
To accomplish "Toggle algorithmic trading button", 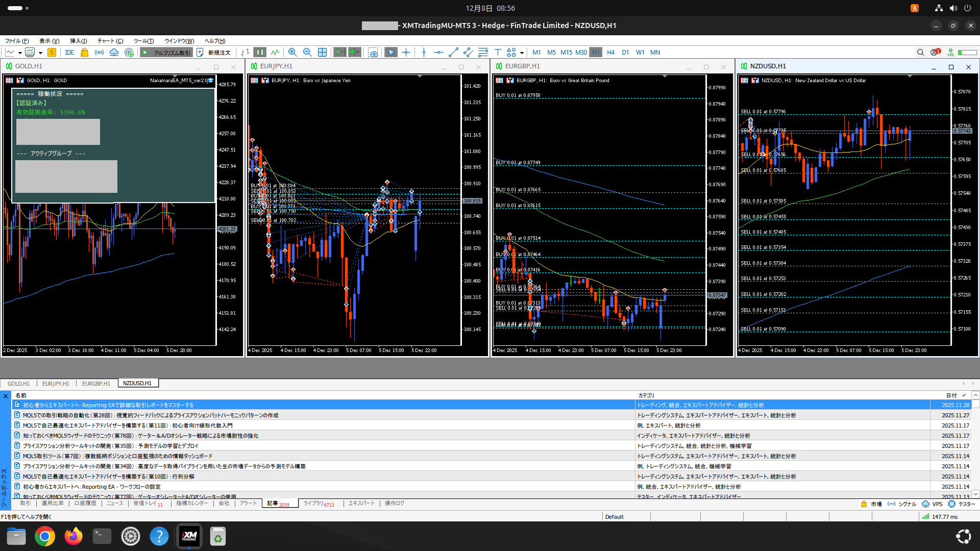I will (166, 53).
